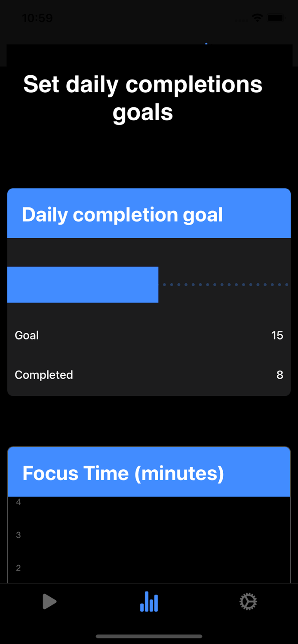Click the chart axis label 2
Screen dimensions: 298x644
pos(18,568)
